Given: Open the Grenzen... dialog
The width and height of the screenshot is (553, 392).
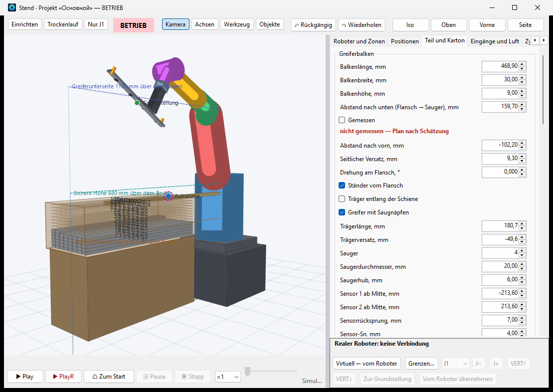Looking at the screenshot, I should point(421,364).
